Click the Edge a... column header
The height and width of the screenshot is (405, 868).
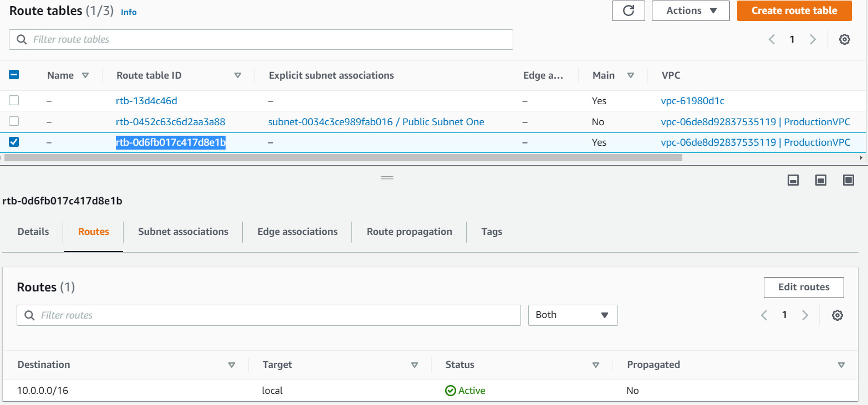pyautogui.click(x=543, y=75)
